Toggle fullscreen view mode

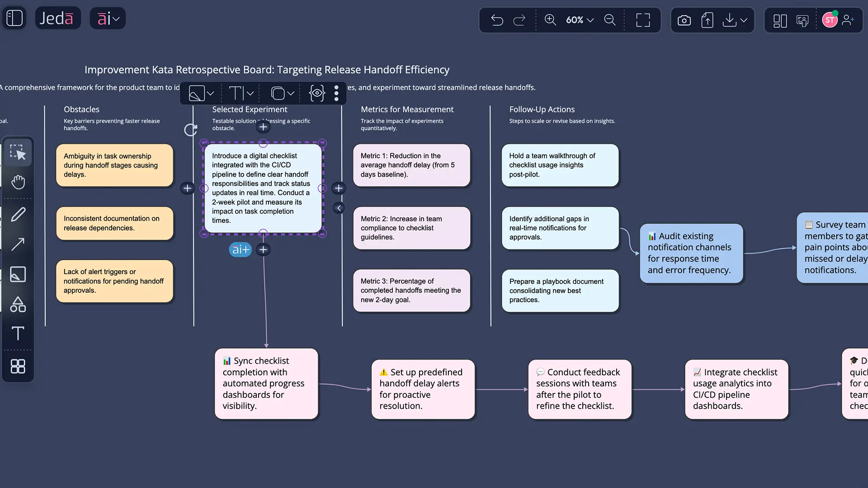[643, 20]
